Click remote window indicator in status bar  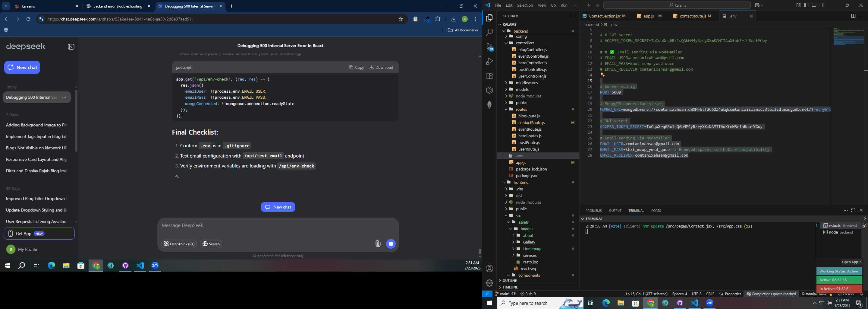coord(487,294)
